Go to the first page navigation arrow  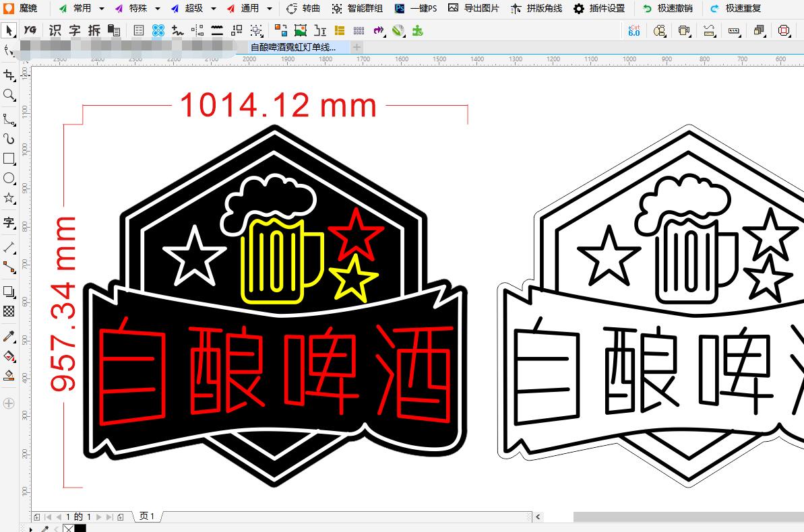pos(48,517)
